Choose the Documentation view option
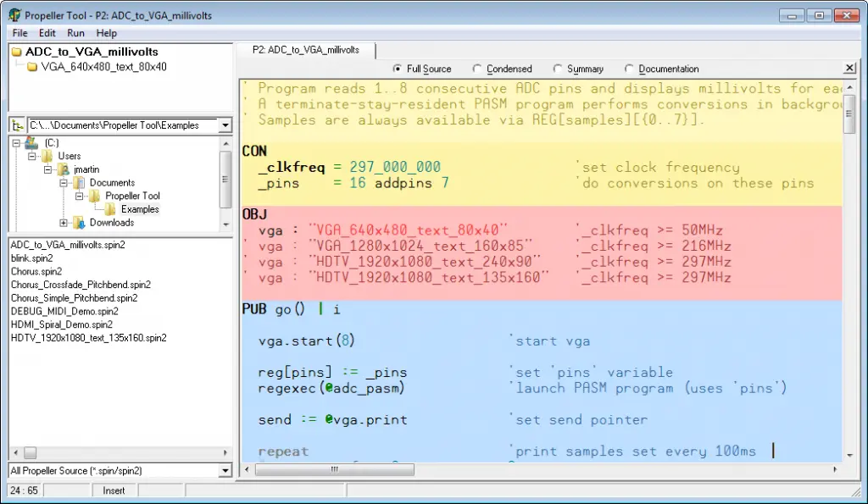This screenshot has width=868, height=504. point(629,69)
